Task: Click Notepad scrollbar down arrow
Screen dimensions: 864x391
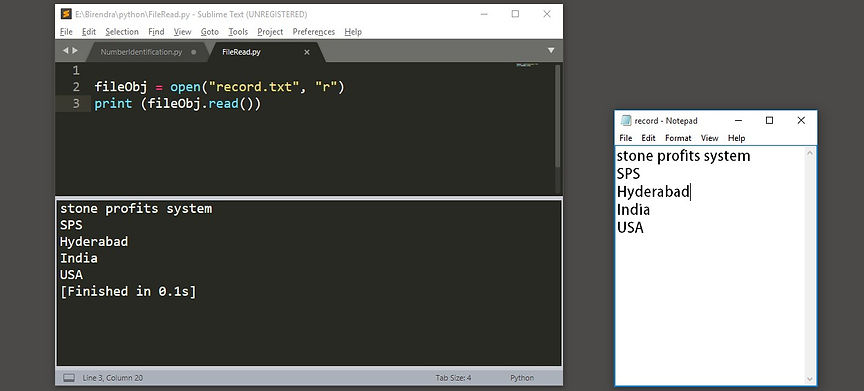Action: point(809,379)
